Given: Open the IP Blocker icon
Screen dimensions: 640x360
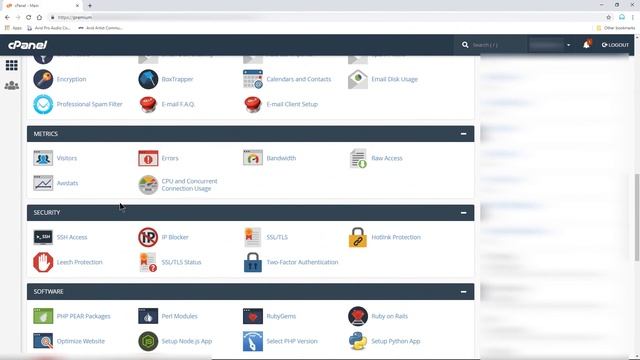Looking at the screenshot, I should (x=148, y=237).
